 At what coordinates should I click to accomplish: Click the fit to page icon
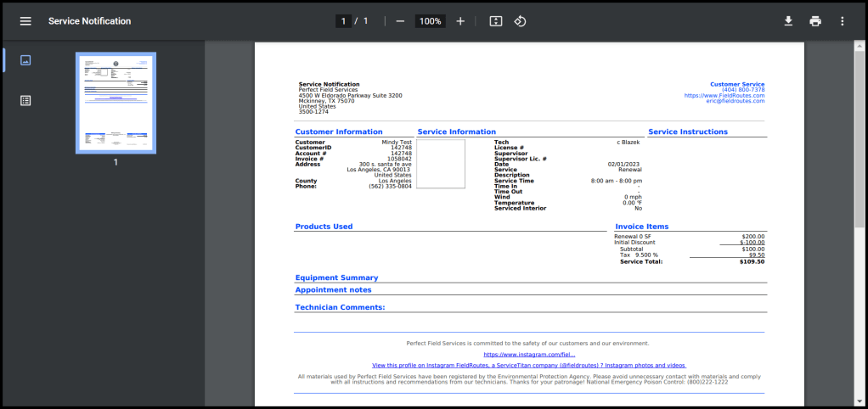[496, 21]
